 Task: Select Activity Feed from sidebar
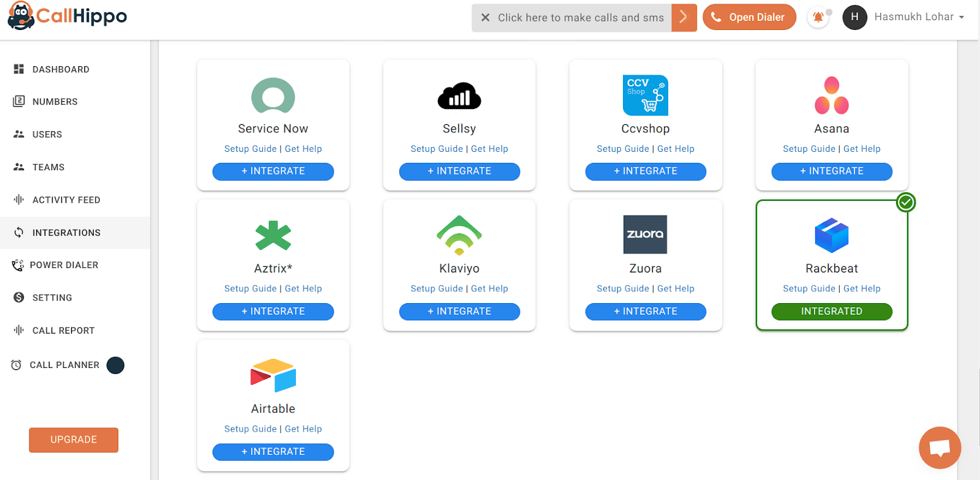coord(75,200)
